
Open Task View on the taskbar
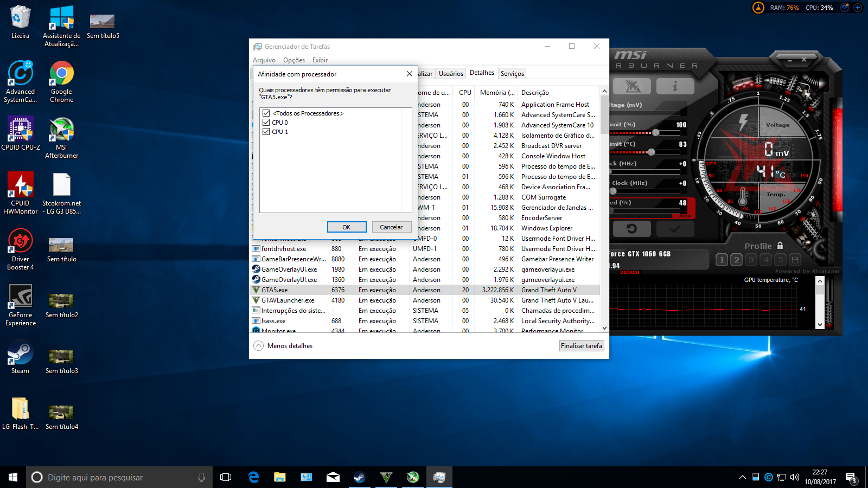[x=226, y=477]
